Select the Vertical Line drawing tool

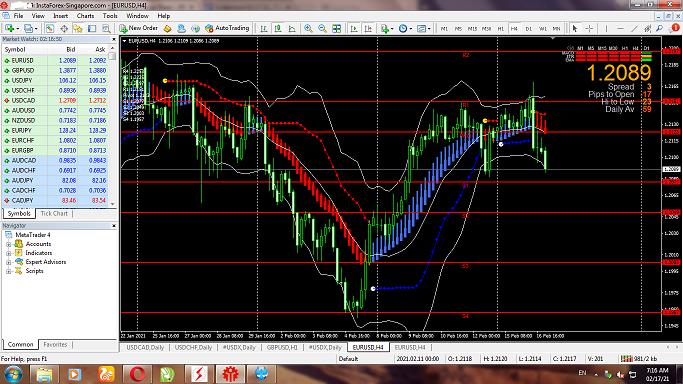tap(606, 28)
